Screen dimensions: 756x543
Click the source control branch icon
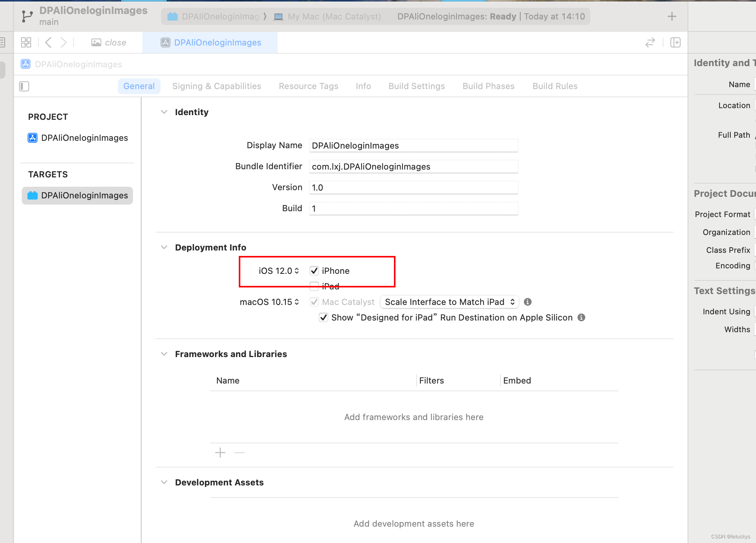pos(27,16)
